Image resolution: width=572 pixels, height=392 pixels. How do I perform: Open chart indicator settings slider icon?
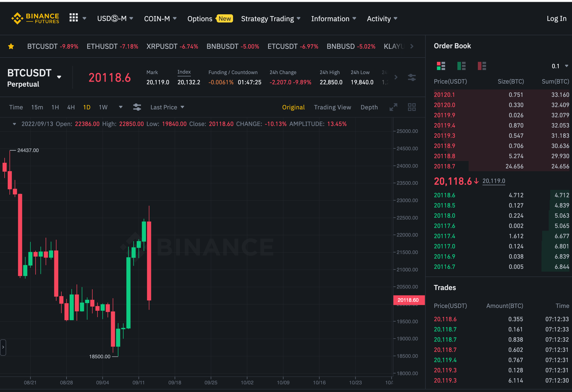137,107
